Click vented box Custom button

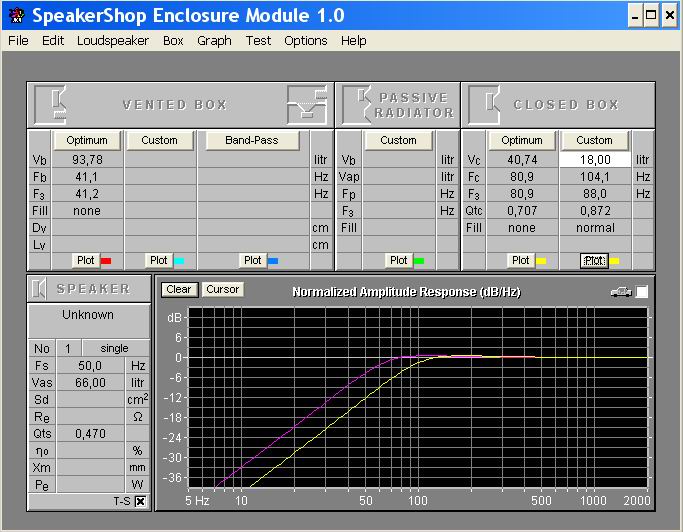[x=159, y=140]
